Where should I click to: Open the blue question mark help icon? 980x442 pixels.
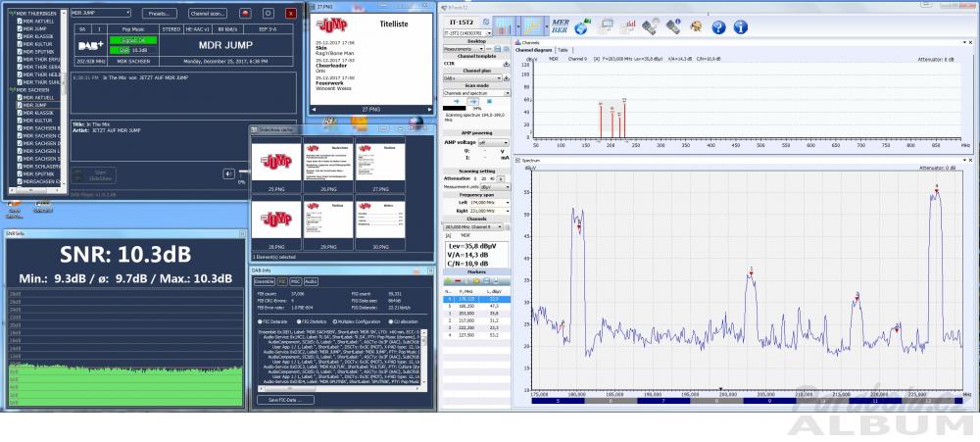pos(718,26)
